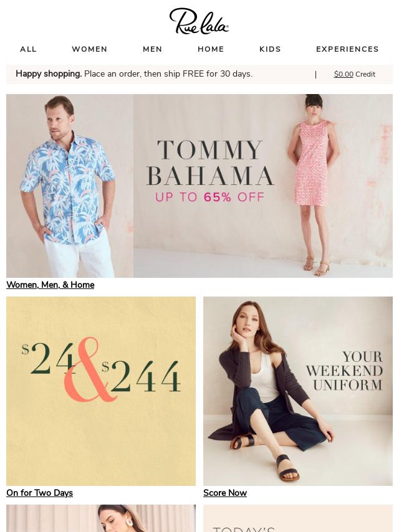Open the WOMEN navigation menu item

click(x=90, y=49)
